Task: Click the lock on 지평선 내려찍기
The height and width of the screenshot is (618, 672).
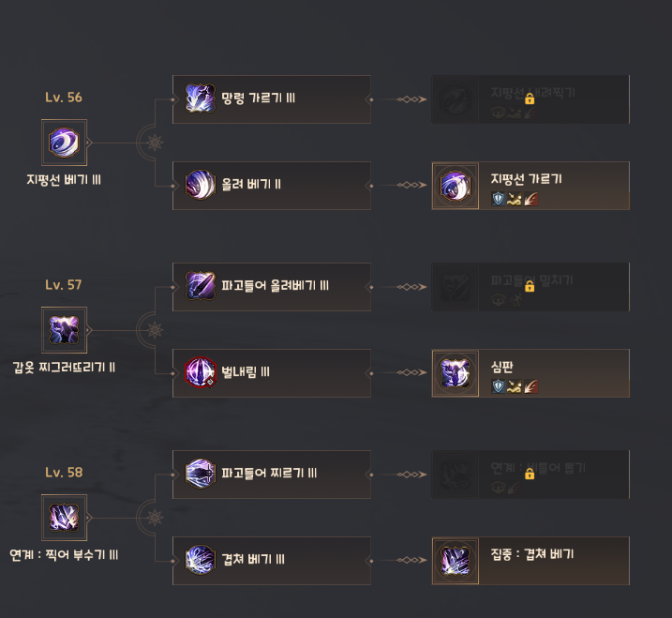Action: point(530,98)
